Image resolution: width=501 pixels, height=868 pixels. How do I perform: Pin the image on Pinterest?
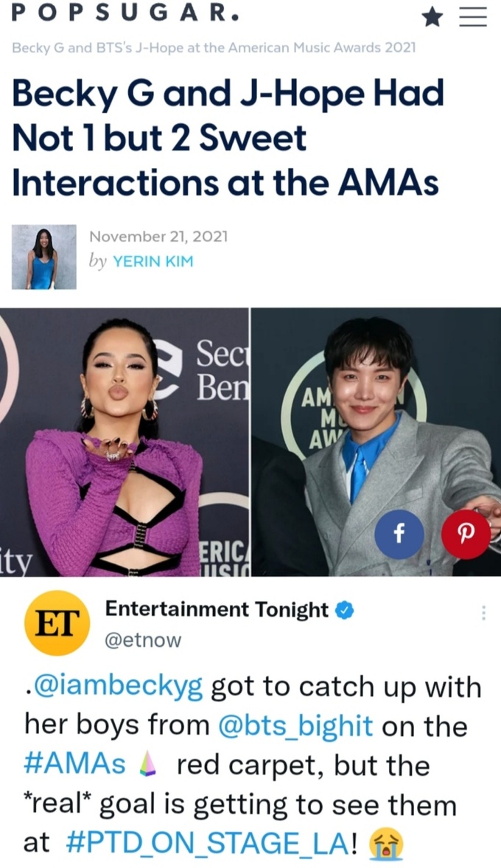(466, 534)
